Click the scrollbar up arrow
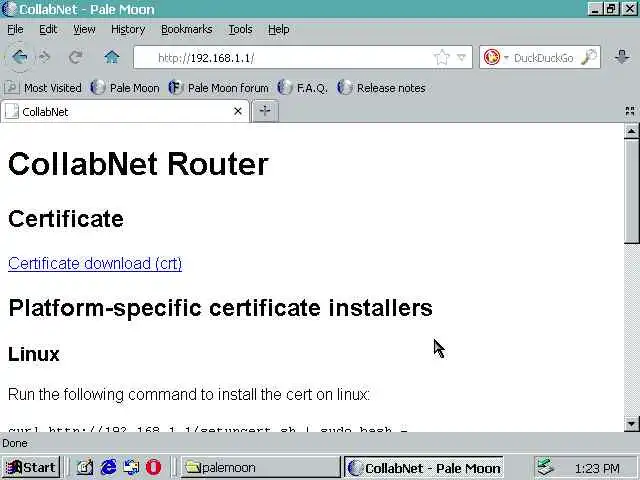 [x=631, y=131]
